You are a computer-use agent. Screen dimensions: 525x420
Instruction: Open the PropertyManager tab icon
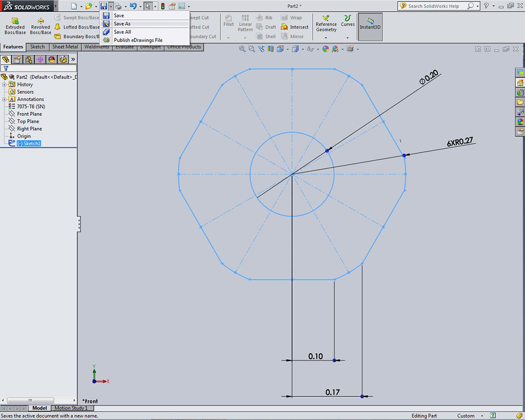click(x=17, y=59)
